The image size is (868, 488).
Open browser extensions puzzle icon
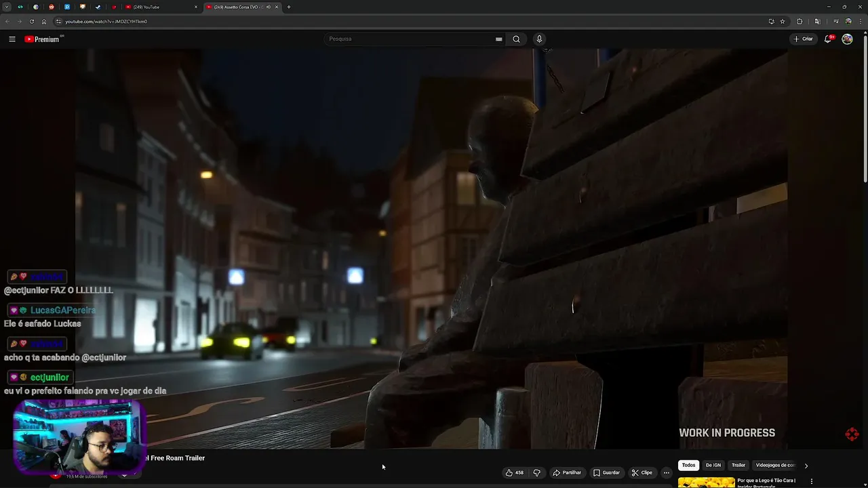pos(800,21)
